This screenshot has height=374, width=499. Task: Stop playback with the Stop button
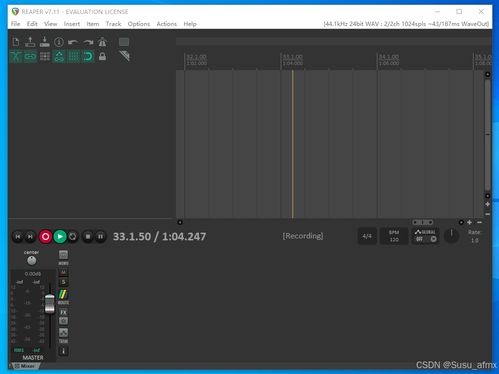coord(88,237)
